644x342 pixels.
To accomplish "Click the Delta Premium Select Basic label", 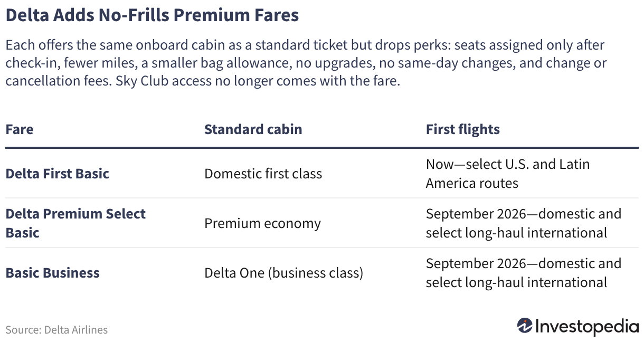I will [75, 223].
